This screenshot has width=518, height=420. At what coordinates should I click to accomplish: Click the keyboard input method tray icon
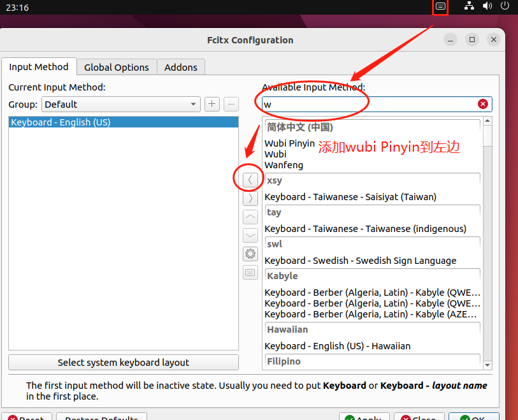point(440,6)
